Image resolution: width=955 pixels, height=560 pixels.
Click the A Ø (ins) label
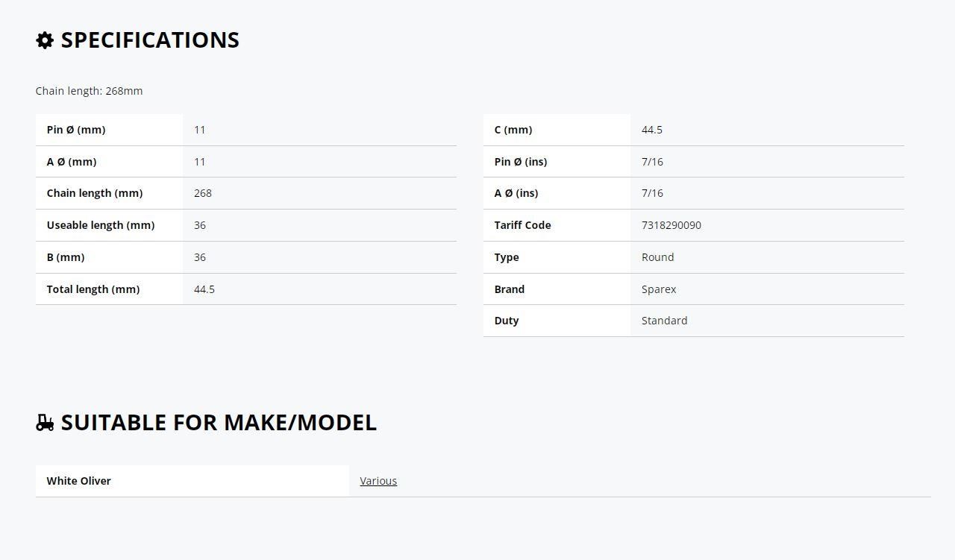click(x=516, y=193)
